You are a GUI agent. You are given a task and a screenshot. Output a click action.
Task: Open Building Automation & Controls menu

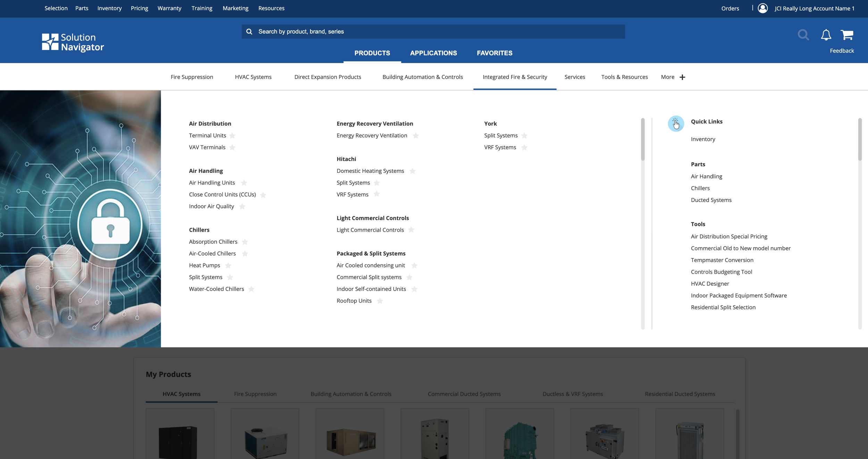pos(423,77)
